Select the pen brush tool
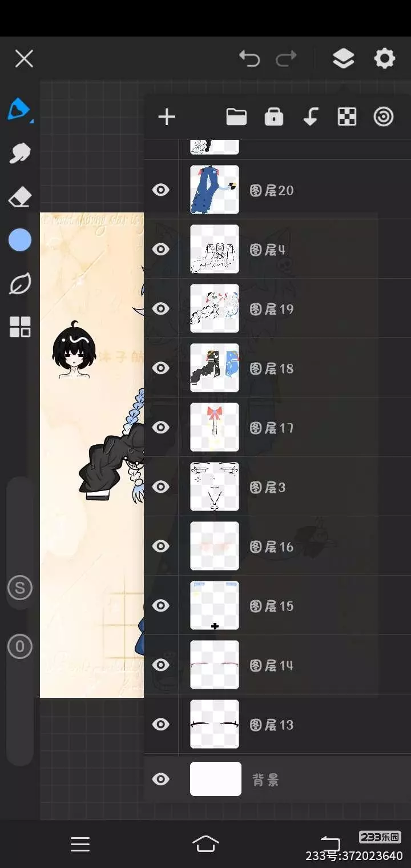This screenshot has height=868, width=411. (19, 109)
